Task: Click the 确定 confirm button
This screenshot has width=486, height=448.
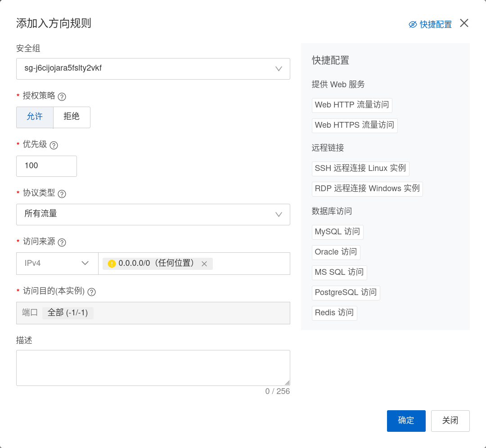Action: [x=406, y=421]
